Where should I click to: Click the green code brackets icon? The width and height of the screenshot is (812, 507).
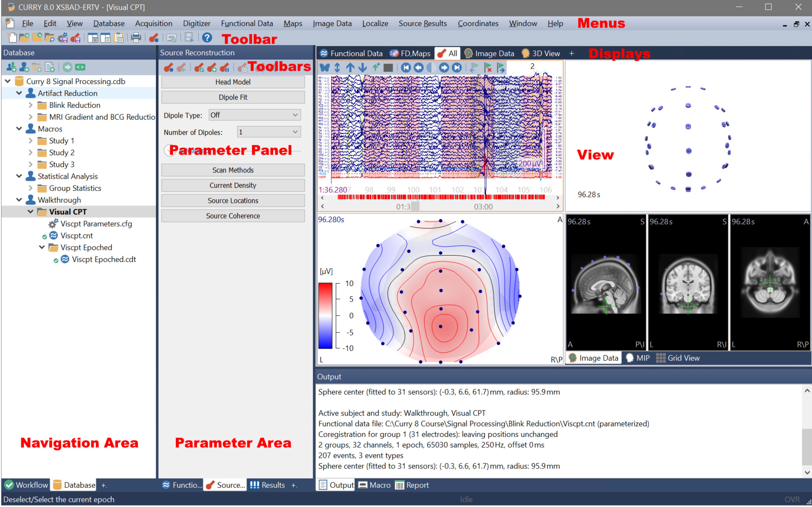click(80, 67)
